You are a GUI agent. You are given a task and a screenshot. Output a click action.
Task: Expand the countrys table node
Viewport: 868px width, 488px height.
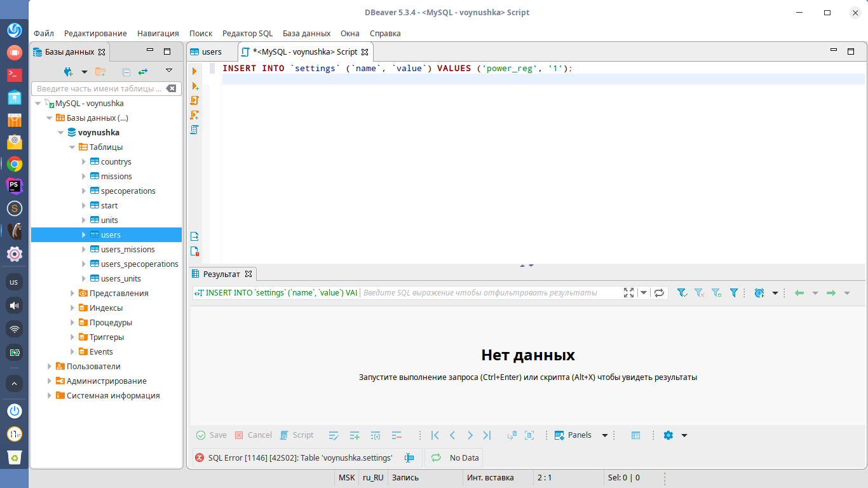point(84,162)
